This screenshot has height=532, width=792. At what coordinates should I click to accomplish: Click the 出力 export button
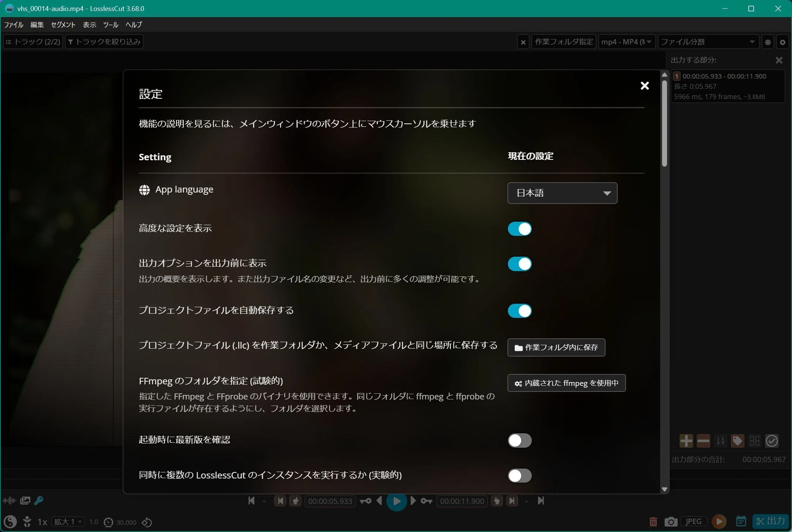click(770, 521)
